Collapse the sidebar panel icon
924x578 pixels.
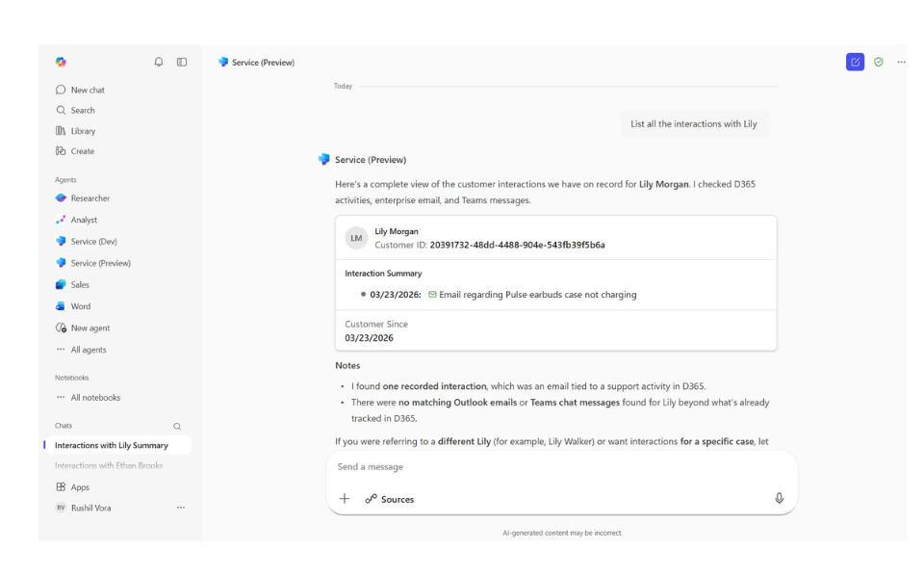pyautogui.click(x=182, y=62)
